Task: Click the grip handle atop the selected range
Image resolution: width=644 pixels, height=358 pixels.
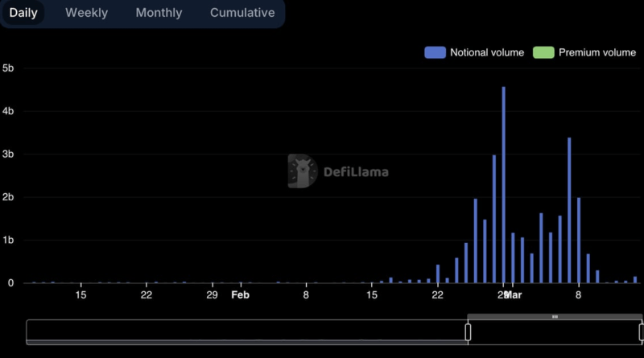Action: click(x=555, y=317)
